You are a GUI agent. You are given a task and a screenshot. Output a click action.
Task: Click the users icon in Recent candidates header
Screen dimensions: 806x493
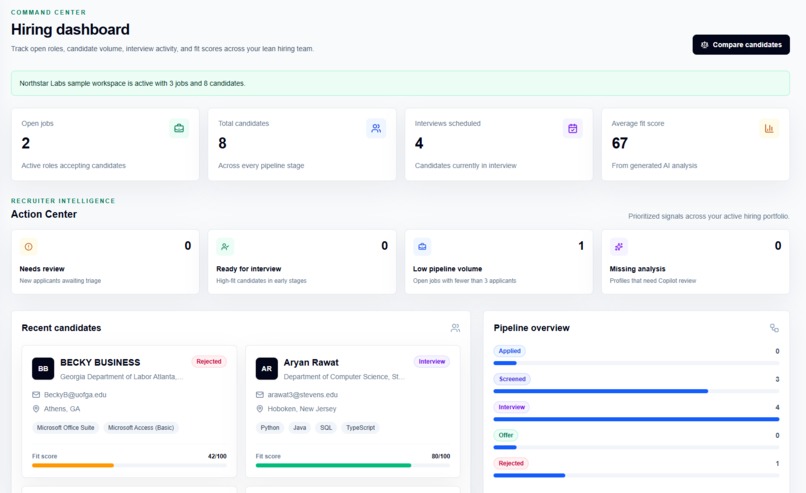coord(455,328)
